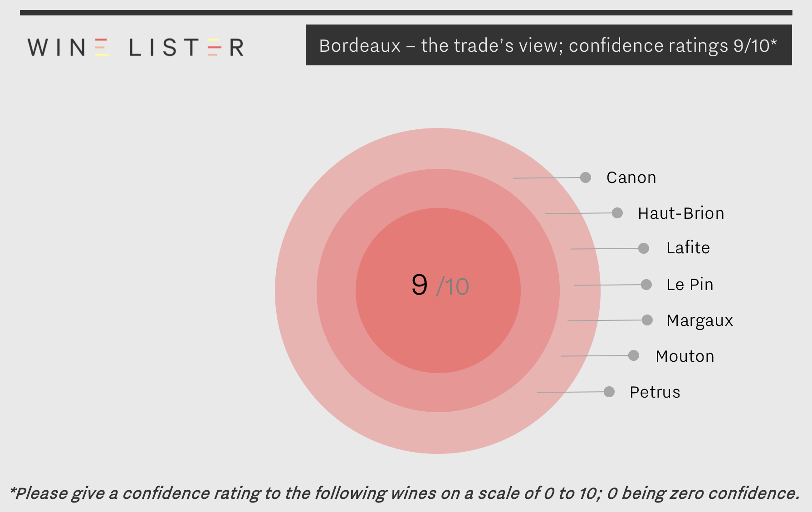Click the gray dot beside Margaux

647,320
